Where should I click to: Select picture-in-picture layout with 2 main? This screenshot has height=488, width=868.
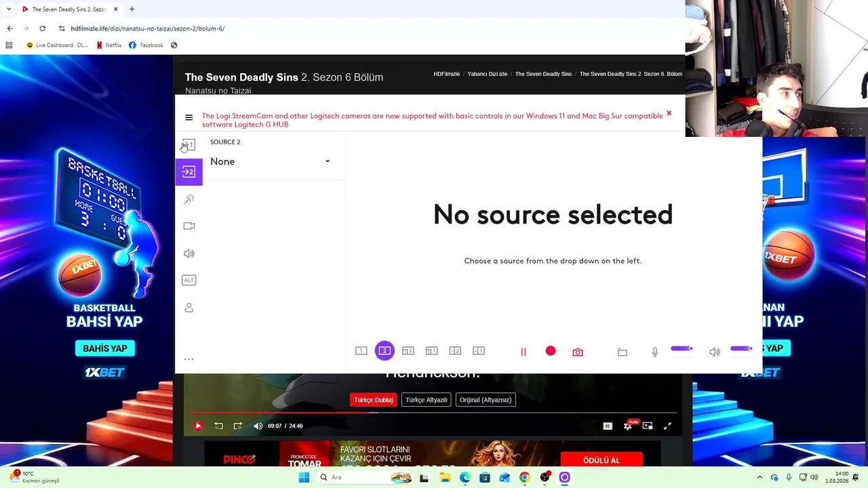408,350
